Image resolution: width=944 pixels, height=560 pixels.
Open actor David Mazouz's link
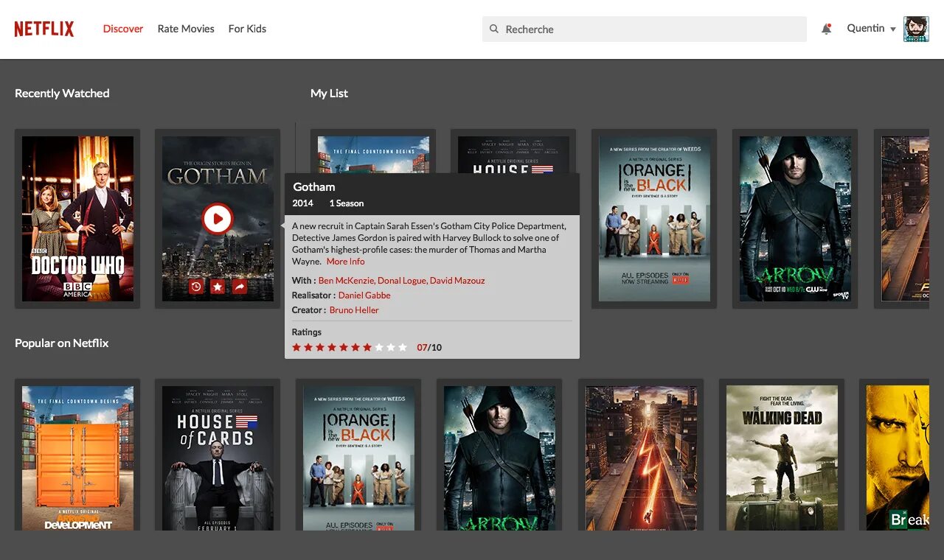(457, 281)
